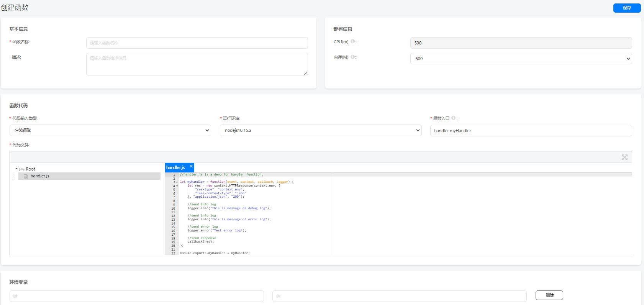Screen dimensions: 644x305
Task: Click the handler.js file icon in tree
Action: pyautogui.click(x=26, y=176)
